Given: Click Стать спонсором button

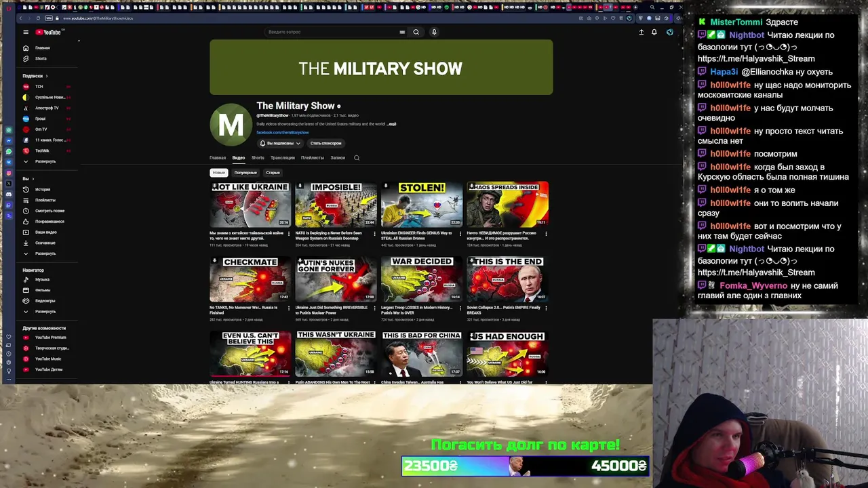Looking at the screenshot, I should [x=325, y=144].
